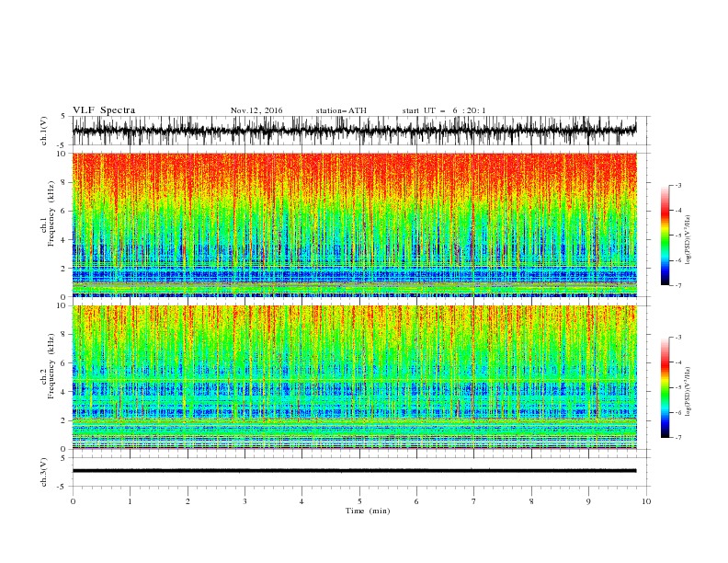Click inside the ch.2 spectrogram panel

coord(354,377)
